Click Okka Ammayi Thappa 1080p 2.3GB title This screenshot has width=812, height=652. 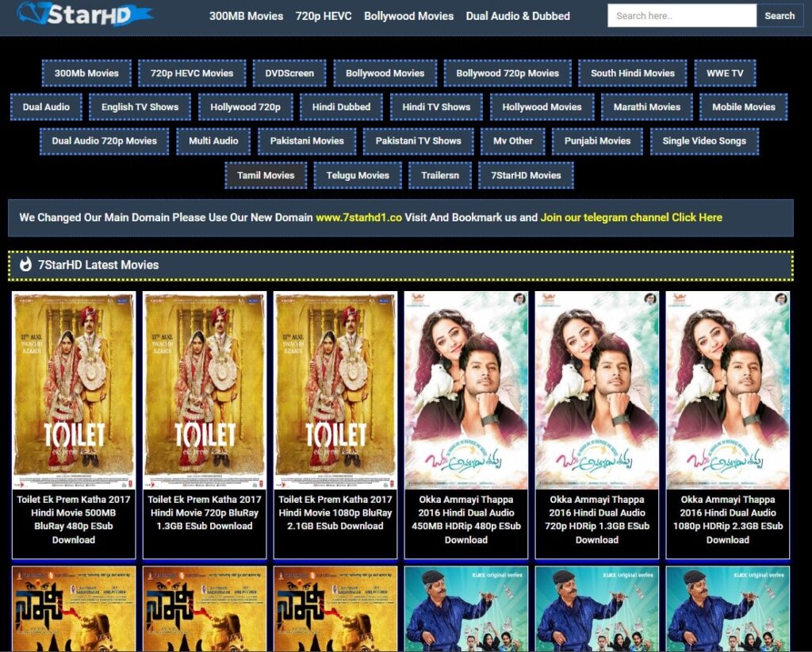pos(728,520)
